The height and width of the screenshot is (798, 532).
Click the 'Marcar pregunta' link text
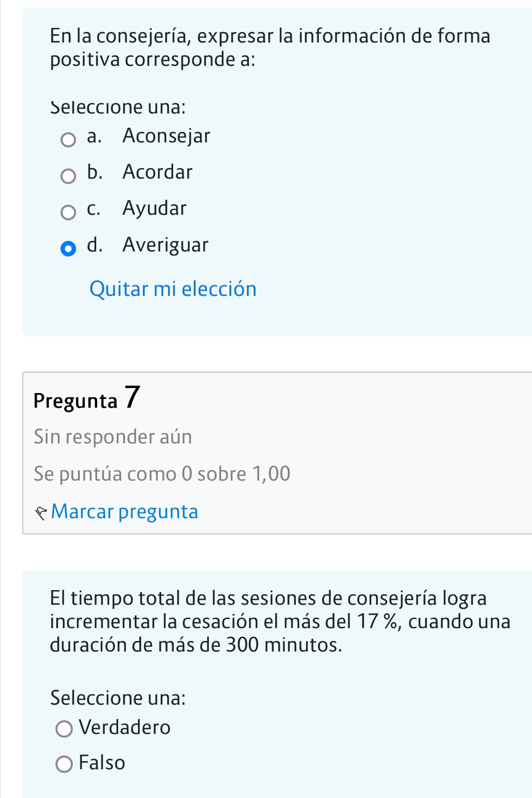(125, 511)
